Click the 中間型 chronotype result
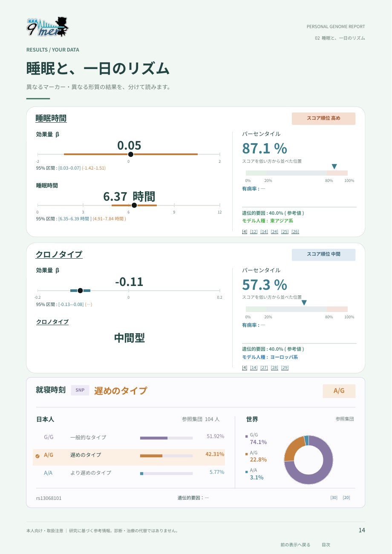This screenshot has height=554, width=392. (130, 338)
